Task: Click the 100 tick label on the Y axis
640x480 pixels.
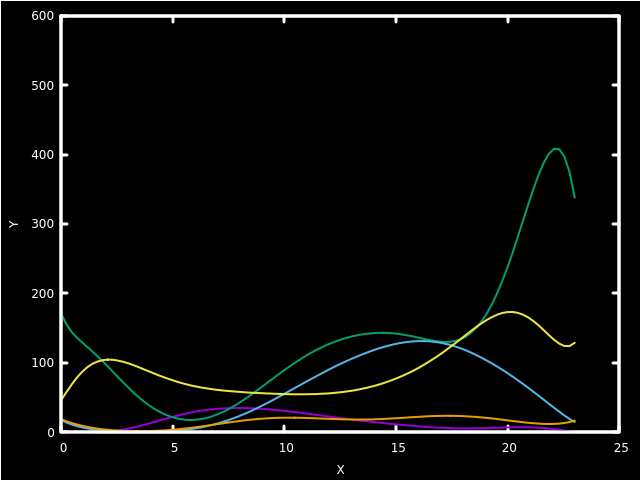Action: click(42, 363)
